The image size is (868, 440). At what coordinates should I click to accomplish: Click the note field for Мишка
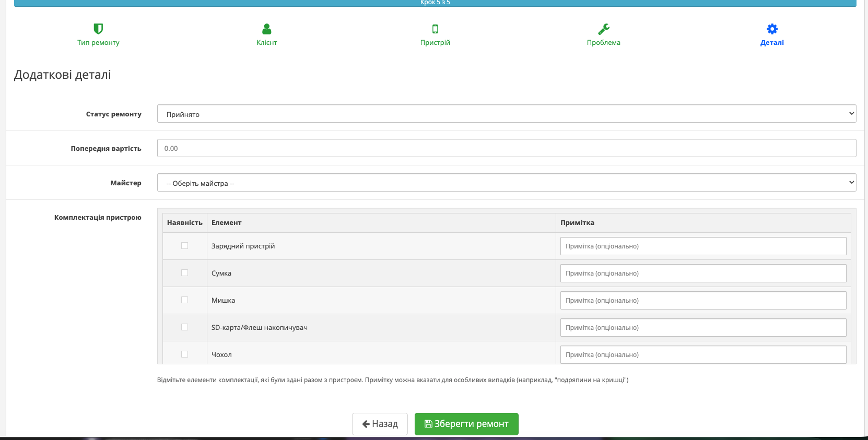pyautogui.click(x=703, y=301)
